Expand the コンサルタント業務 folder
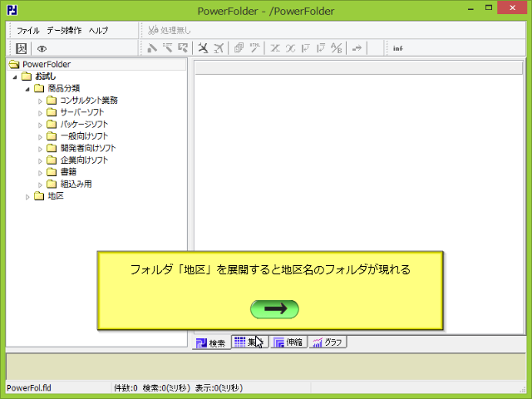Screen dimensions: 532x399 (40, 101)
